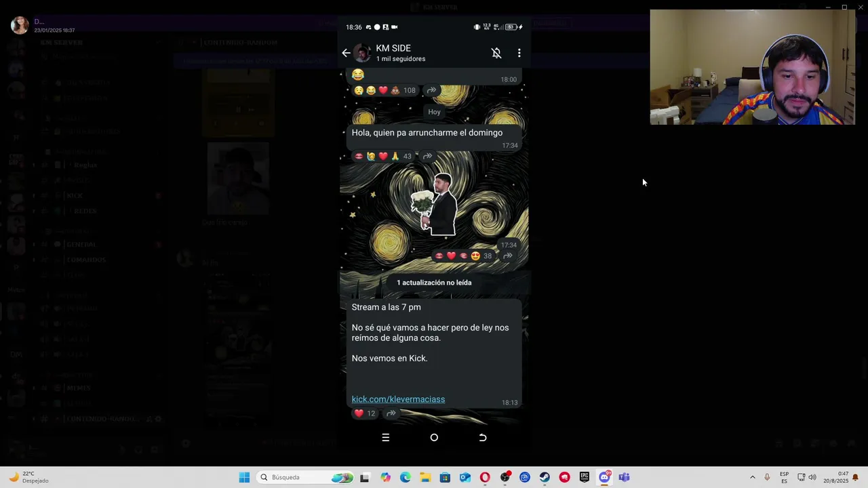
Task: Click the webcam overlay of the streamer
Action: pyautogui.click(x=752, y=67)
